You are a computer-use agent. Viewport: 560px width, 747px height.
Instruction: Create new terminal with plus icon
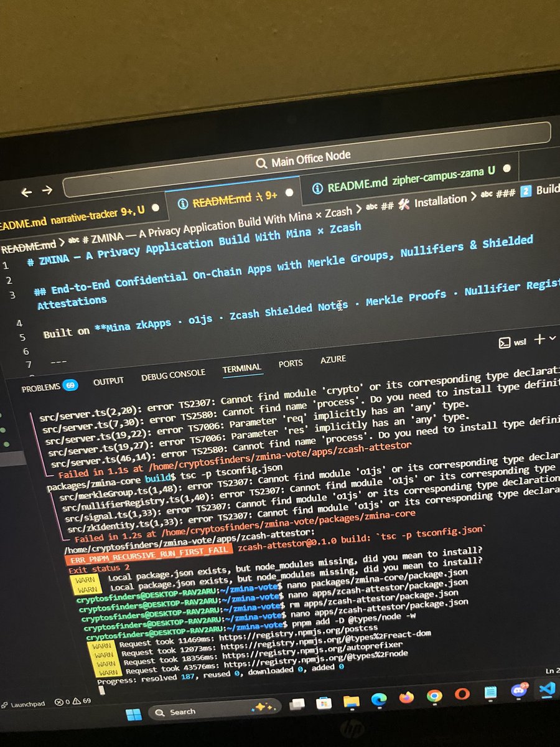(x=539, y=339)
